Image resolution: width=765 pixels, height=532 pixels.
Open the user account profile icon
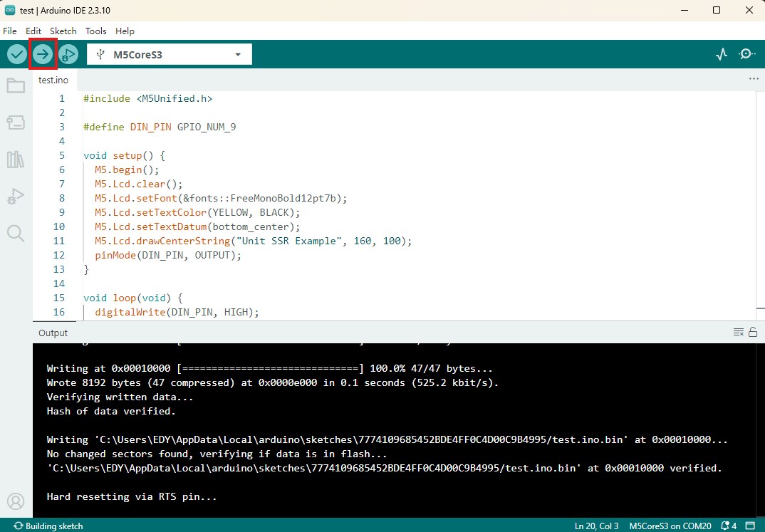(16, 501)
